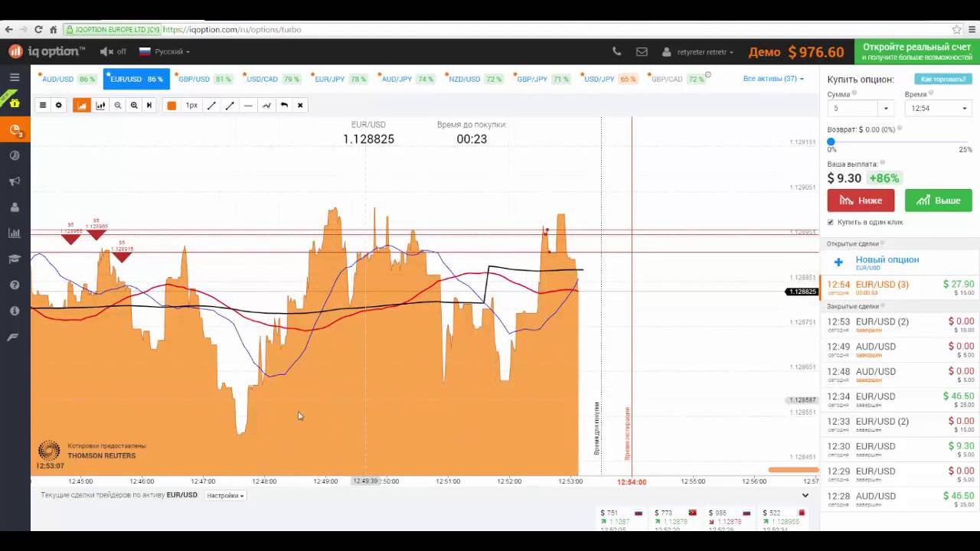Clear all chart drawings
The width and height of the screenshot is (980, 551).
click(x=300, y=106)
